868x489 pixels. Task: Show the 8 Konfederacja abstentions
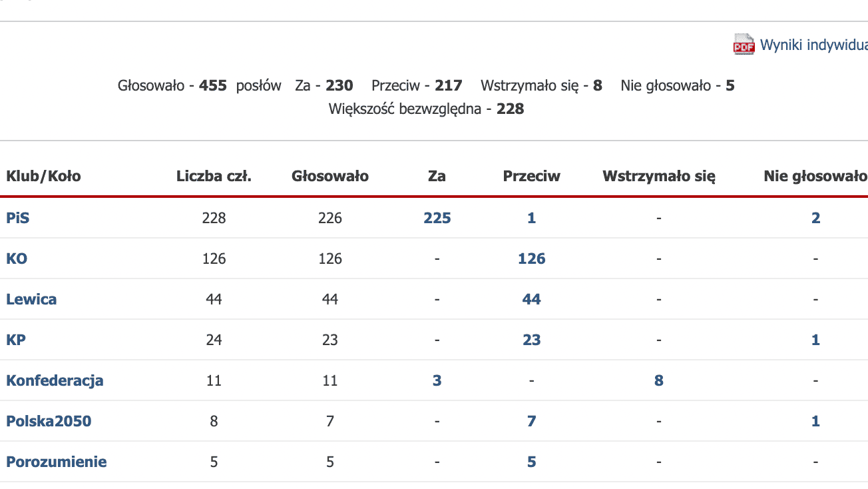(659, 380)
